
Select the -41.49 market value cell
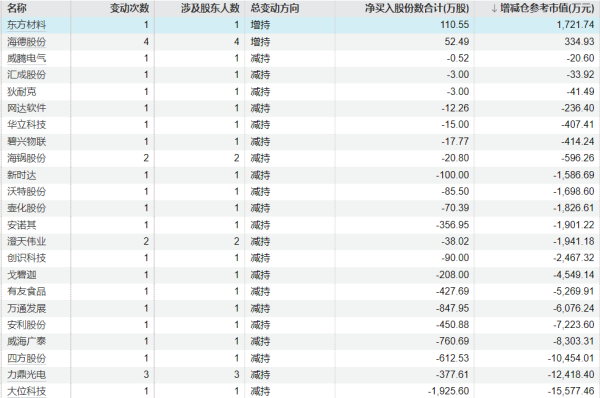580,91
